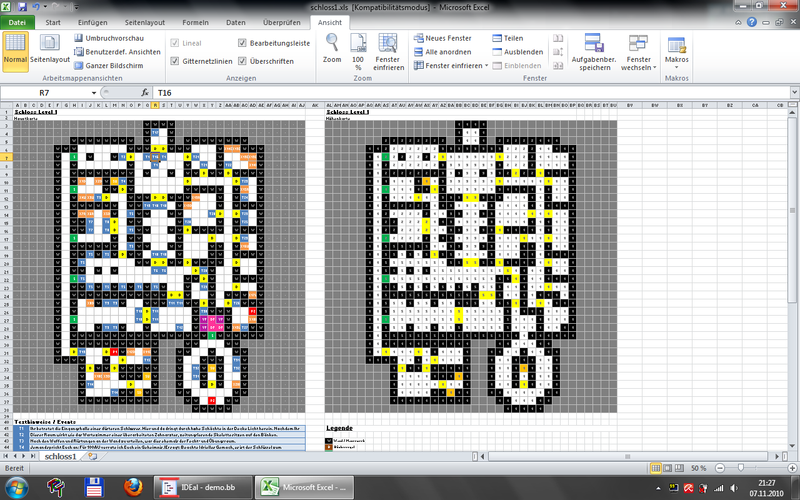800x500 pixels.
Task: Toggle Bearbeitungsleiste checkbox
Action: pyautogui.click(x=242, y=43)
